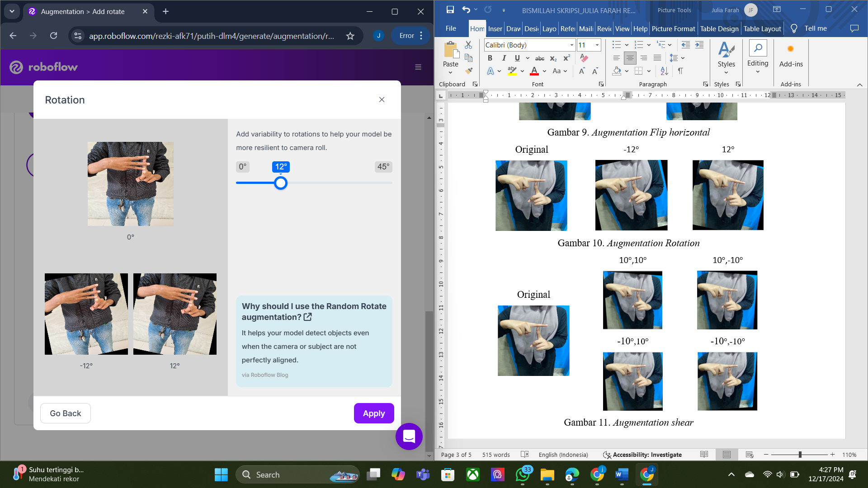The height and width of the screenshot is (488, 868).
Task: Open the Picture Format tab
Action: tap(673, 28)
